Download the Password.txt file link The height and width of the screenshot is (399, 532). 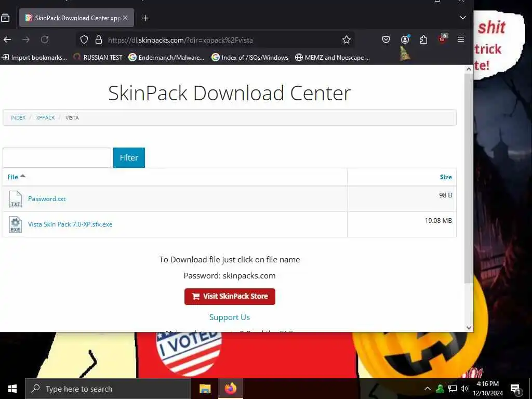click(x=47, y=199)
